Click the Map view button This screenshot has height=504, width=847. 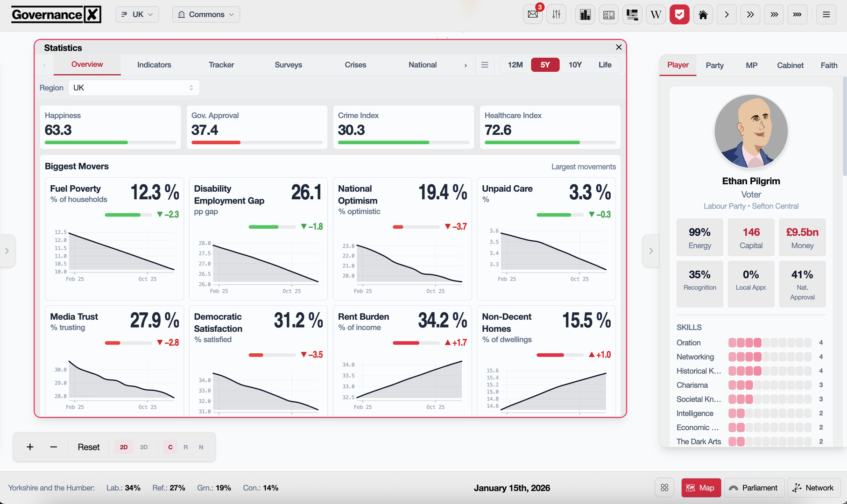click(x=701, y=488)
